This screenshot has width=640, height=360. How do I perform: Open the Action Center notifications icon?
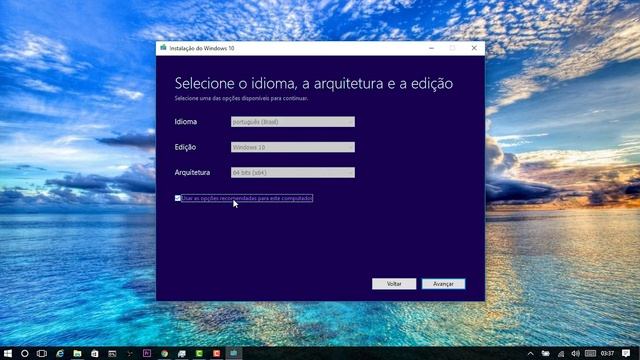[x=626, y=353]
